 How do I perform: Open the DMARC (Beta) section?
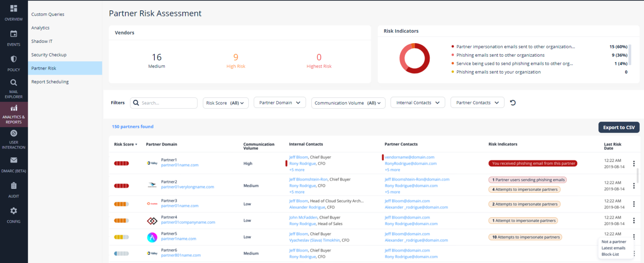coord(13,163)
